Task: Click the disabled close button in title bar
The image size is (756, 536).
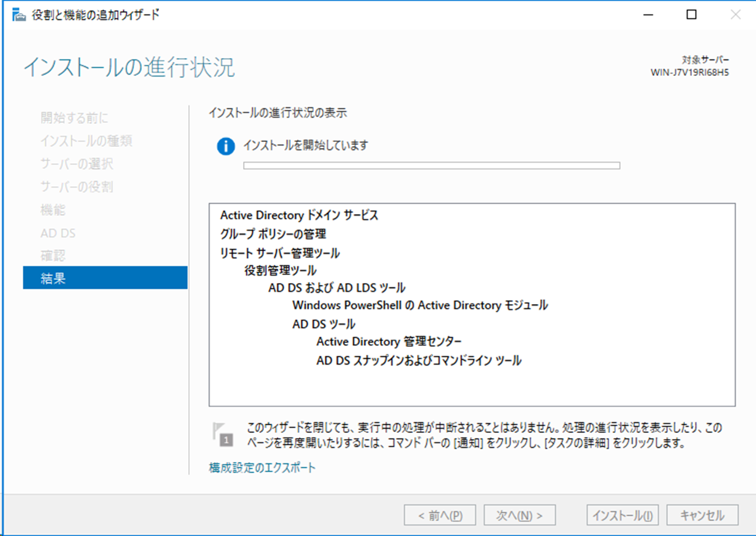Action: click(735, 15)
